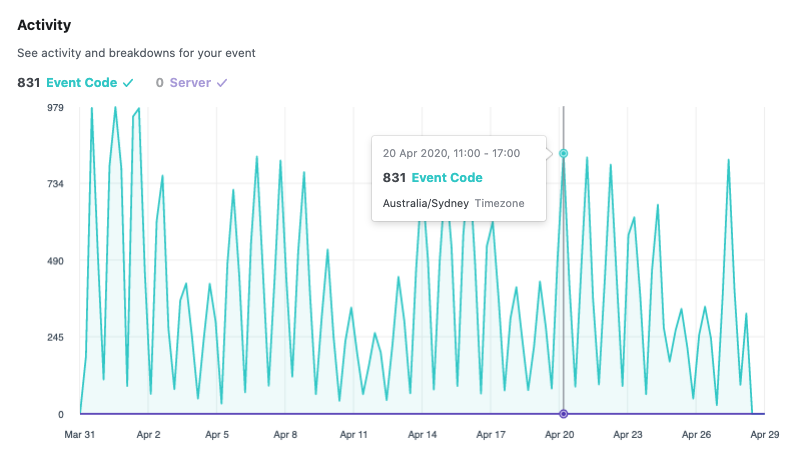Click the vertical hover line in the chart
The image size is (798, 456).
coord(564,300)
